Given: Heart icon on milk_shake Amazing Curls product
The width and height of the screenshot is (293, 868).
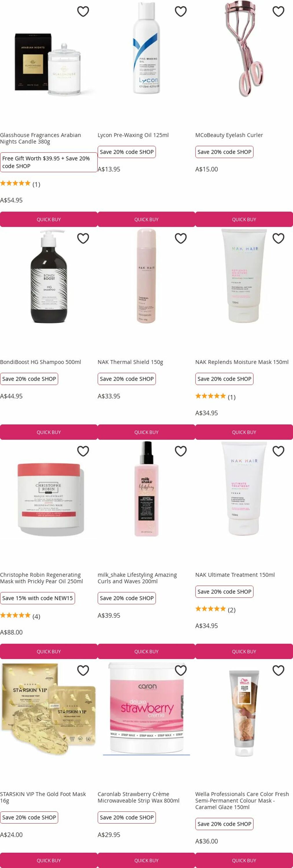Looking at the screenshot, I should pyautogui.click(x=181, y=451).
